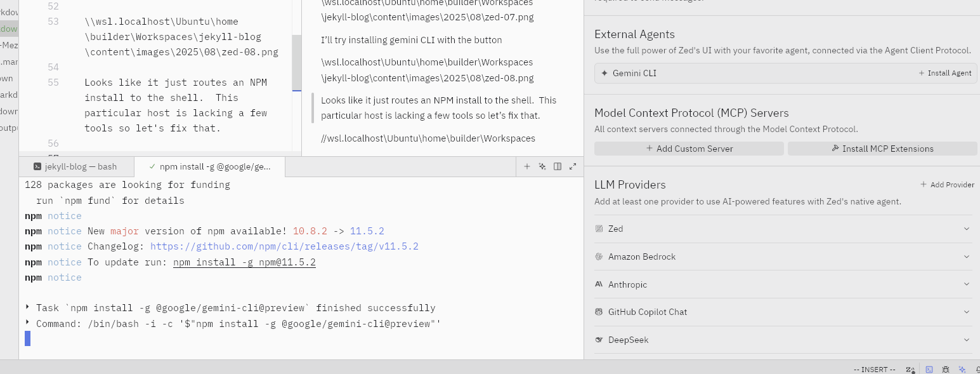Collapse the Task finished successfully terminal line arrow
Screen dimensions: 980x374
[x=27, y=307]
